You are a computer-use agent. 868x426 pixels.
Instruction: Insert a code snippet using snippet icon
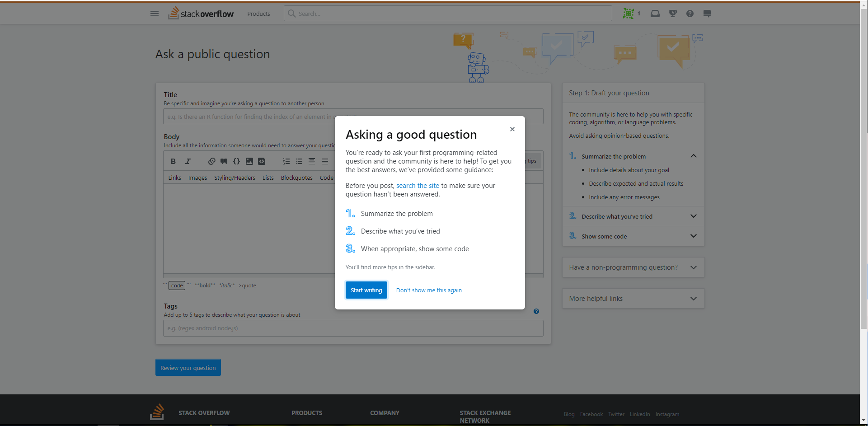[x=262, y=161]
